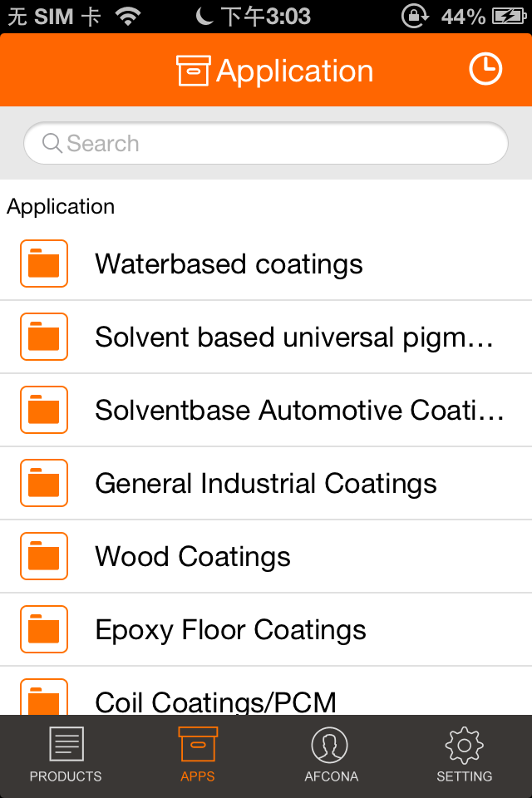Open the history clock icon
Viewport: 532px width, 798px height.
click(x=485, y=69)
